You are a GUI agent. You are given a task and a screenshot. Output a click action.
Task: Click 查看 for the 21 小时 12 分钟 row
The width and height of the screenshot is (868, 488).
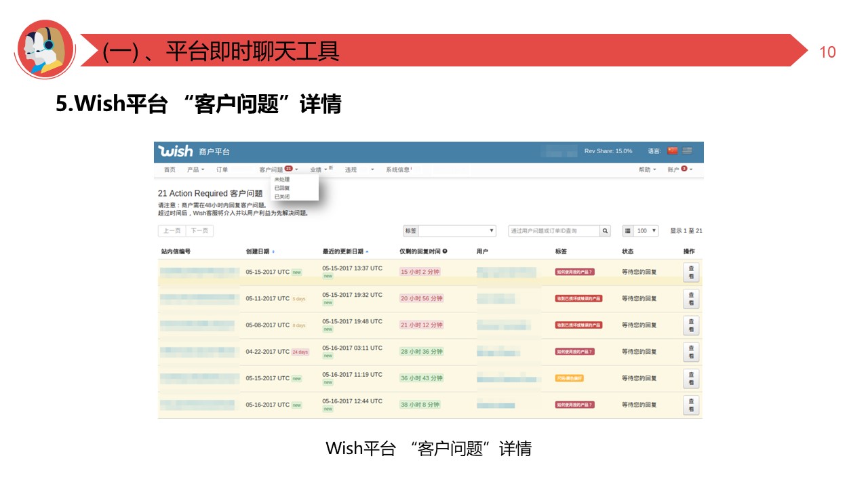pyautogui.click(x=691, y=325)
